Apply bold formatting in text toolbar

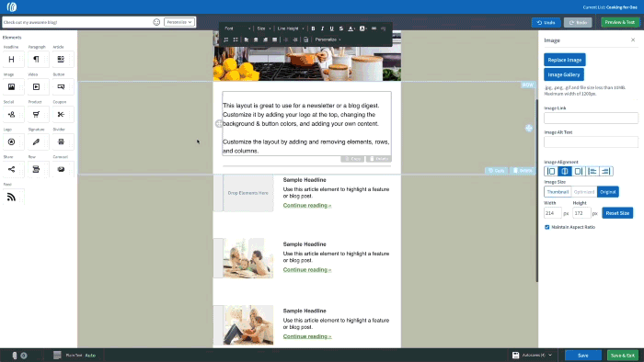coord(313,28)
